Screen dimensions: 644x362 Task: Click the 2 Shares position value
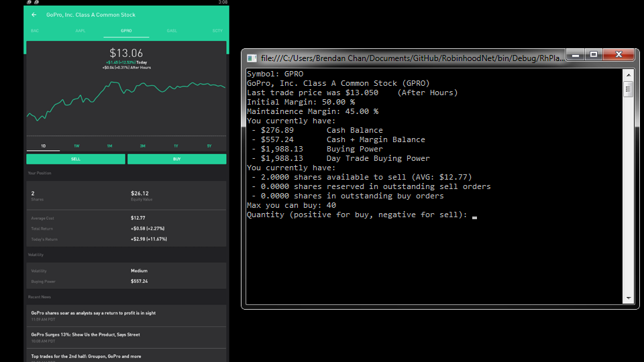pos(33,193)
